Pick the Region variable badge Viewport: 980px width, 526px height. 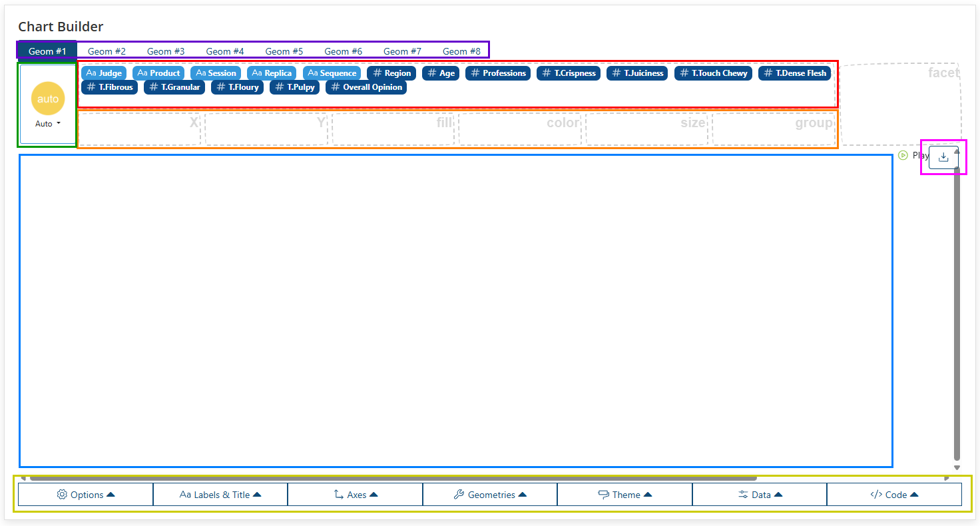click(x=391, y=73)
